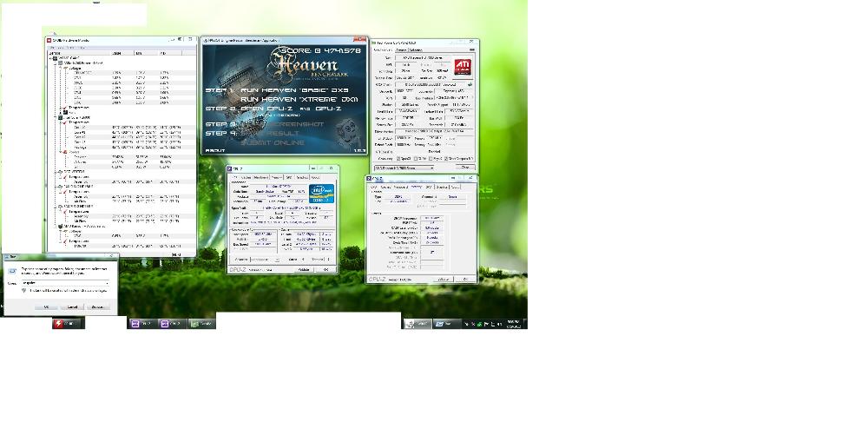The height and width of the screenshot is (448, 868).
Task: Toggle the OpenCL checkbox in GPU-Z
Action: [x=398, y=159]
